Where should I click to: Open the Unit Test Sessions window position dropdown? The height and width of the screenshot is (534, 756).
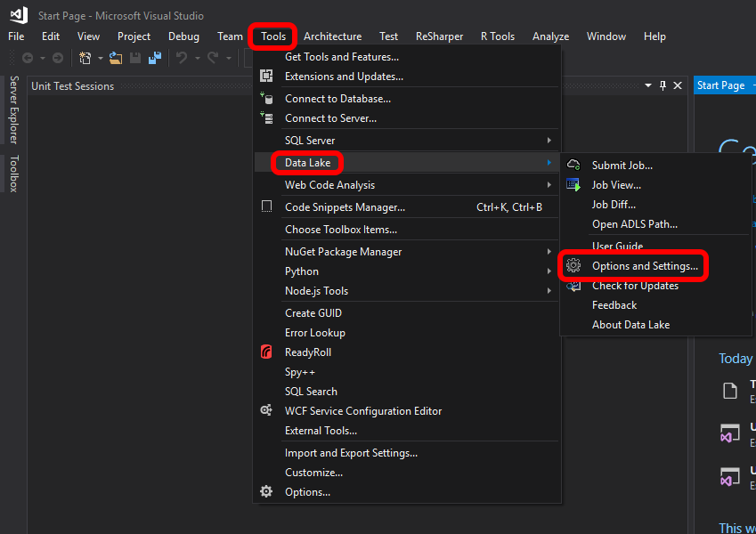(x=648, y=85)
